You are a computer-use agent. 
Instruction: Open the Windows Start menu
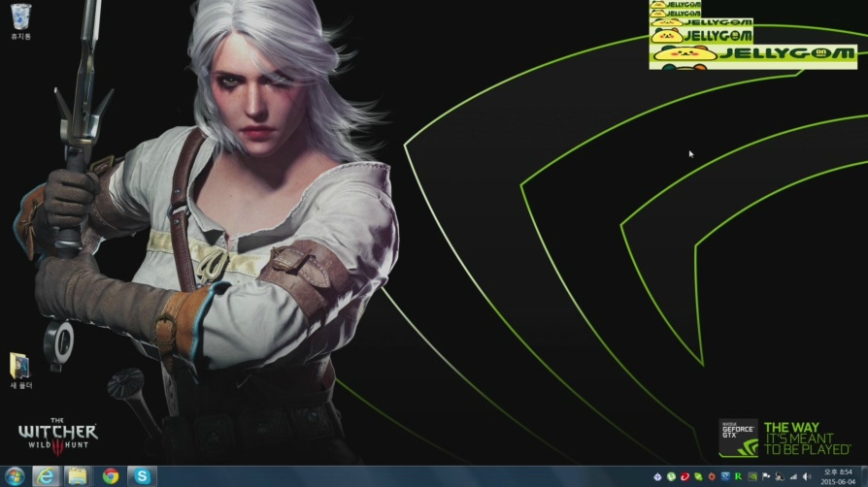click(x=15, y=476)
